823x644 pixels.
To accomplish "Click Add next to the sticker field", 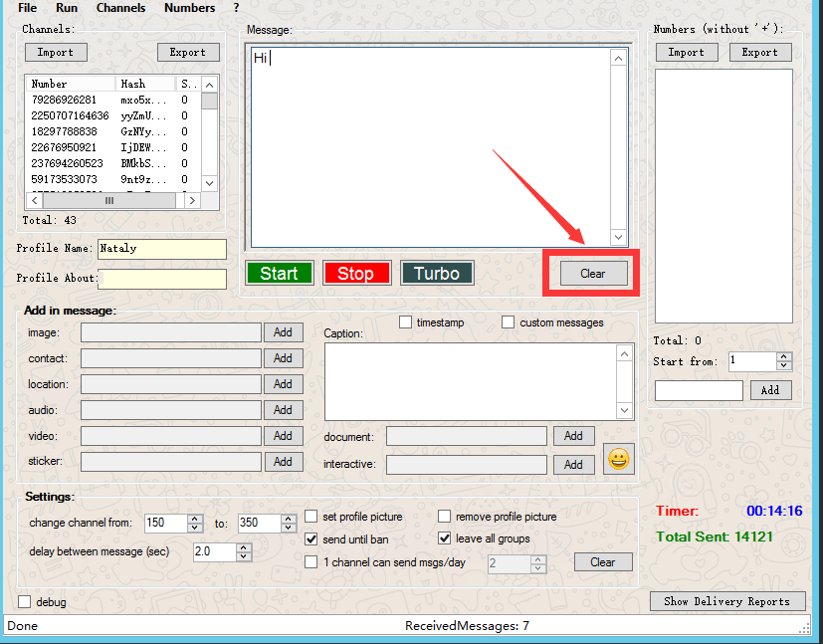I will click(283, 461).
